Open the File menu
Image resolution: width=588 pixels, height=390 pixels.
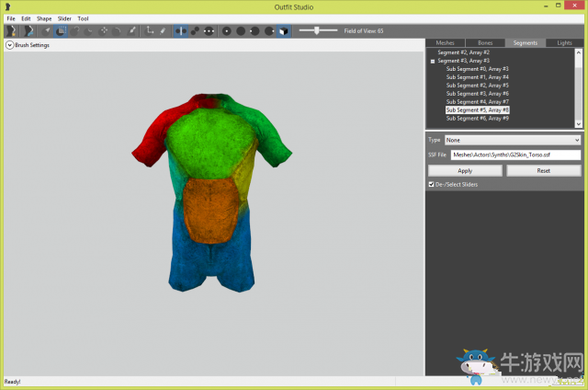(x=11, y=18)
